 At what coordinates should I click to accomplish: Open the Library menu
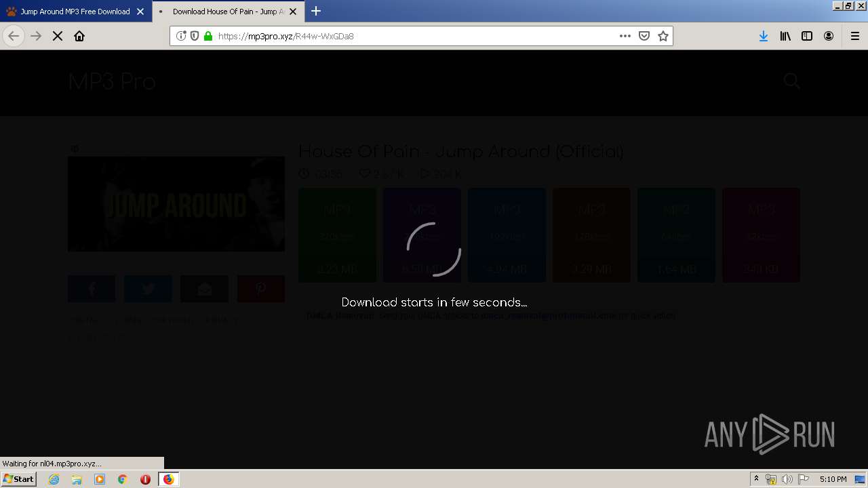pyautogui.click(x=785, y=36)
